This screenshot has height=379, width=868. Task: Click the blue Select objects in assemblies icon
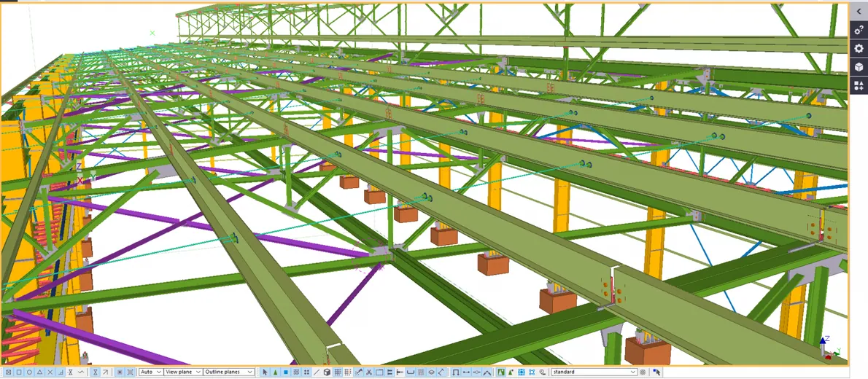coord(522,372)
